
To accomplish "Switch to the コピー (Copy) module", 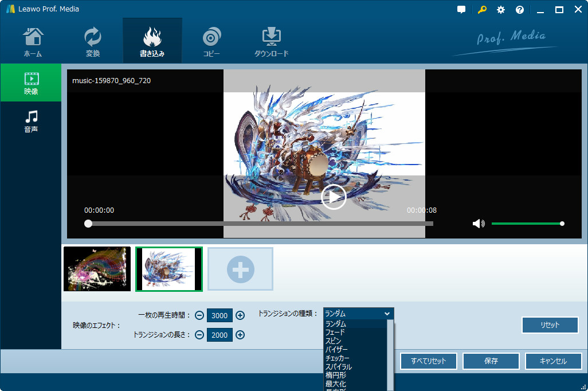I will tap(211, 42).
